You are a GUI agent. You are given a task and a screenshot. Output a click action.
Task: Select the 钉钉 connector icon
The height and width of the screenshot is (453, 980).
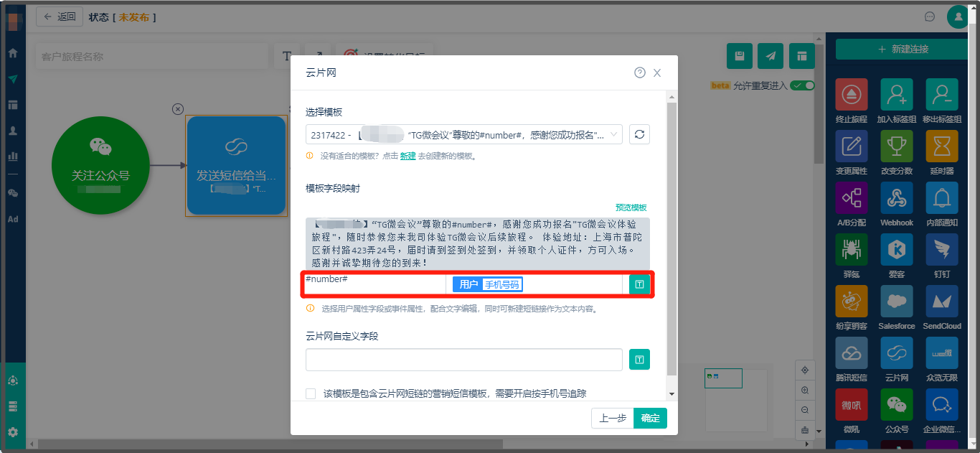point(942,249)
